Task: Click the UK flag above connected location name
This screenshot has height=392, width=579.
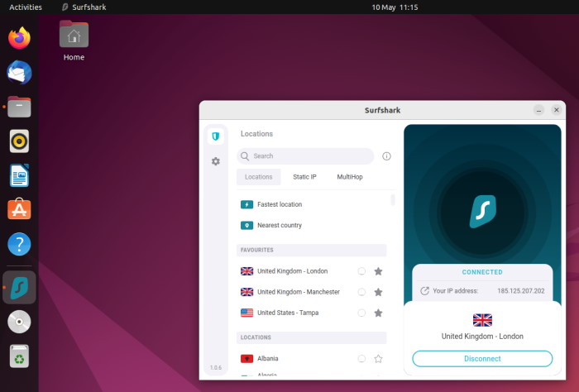Action: point(482,320)
